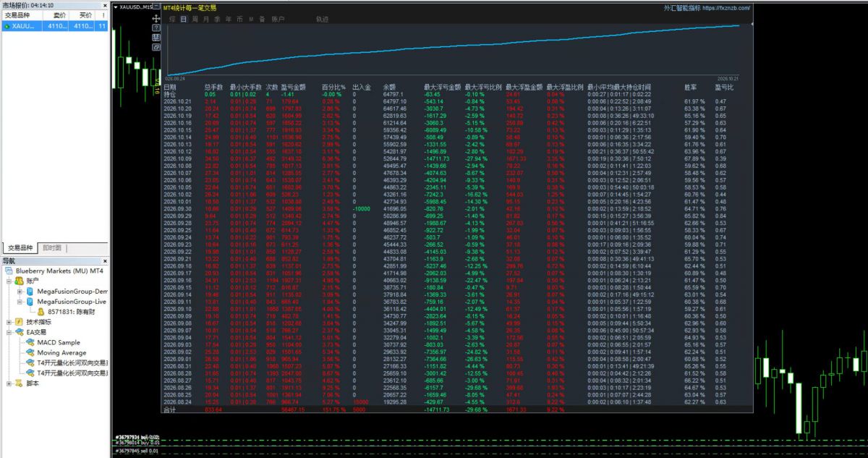This screenshot has height=458, width=868.
Task: Select the MACD Sample expert advisor
Action: (59, 342)
